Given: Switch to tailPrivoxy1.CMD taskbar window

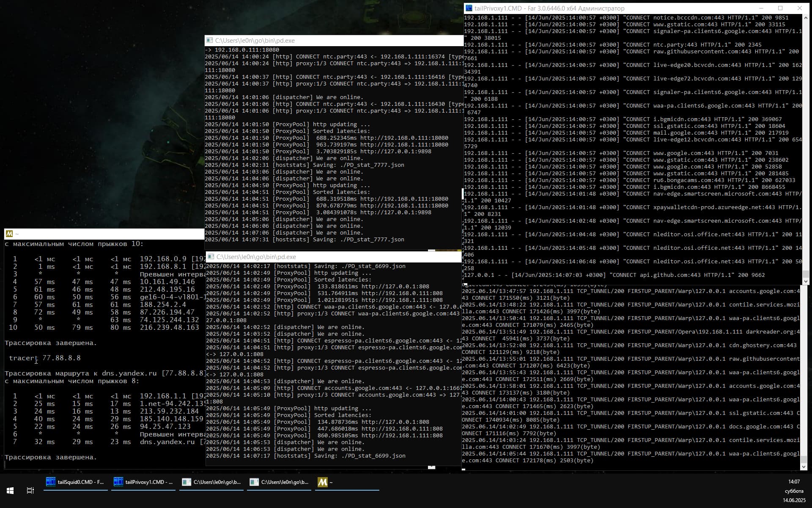Looking at the screenshot, I should [143, 482].
